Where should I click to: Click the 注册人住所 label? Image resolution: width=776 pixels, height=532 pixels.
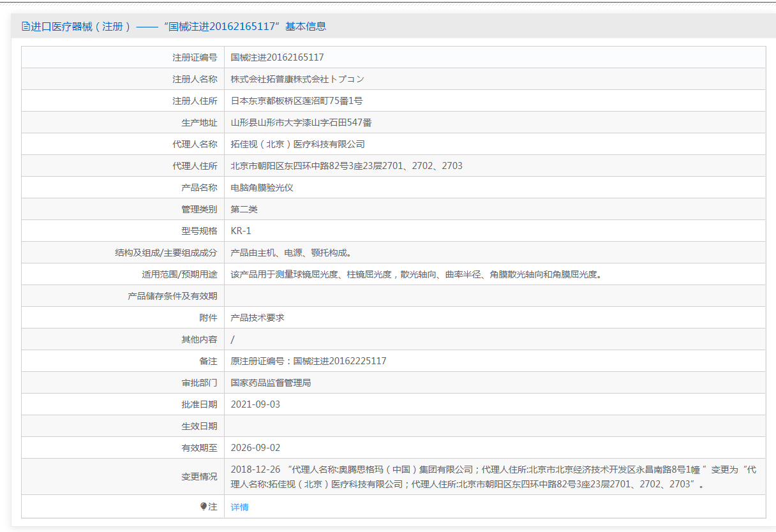[195, 101]
